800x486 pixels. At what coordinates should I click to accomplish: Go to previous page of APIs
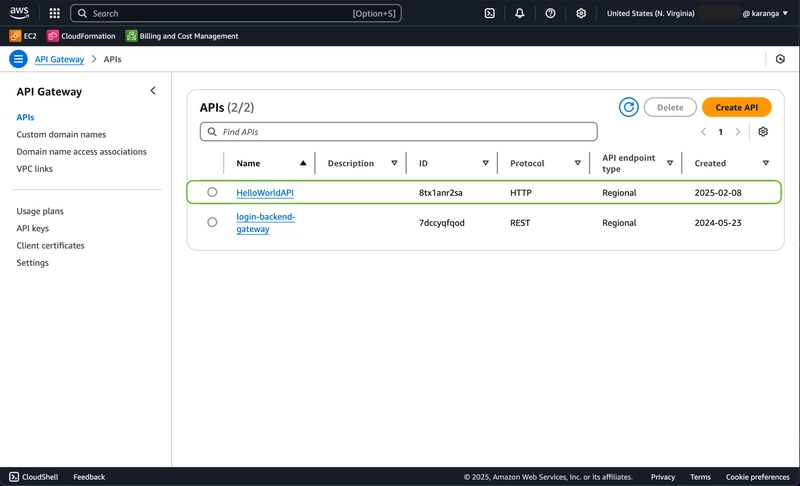click(704, 132)
